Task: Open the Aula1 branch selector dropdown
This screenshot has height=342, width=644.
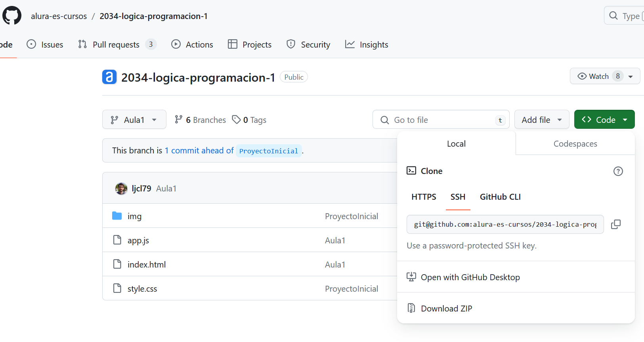Action: (x=134, y=119)
